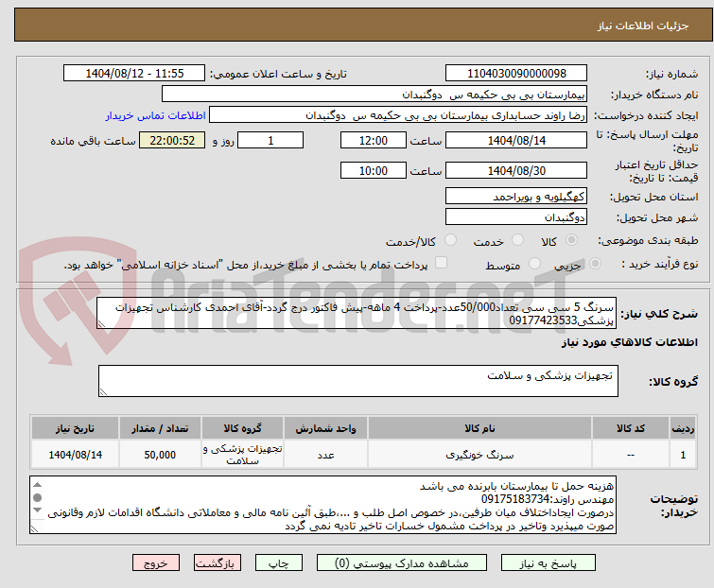Click the سرنگ خونگیری item cell
The height and width of the screenshot is (588, 714).
pyautogui.click(x=479, y=454)
